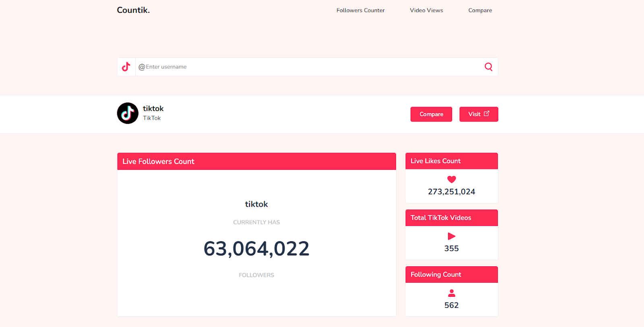
Task: Open the Followers Counter nav item
Action: coord(361,10)
